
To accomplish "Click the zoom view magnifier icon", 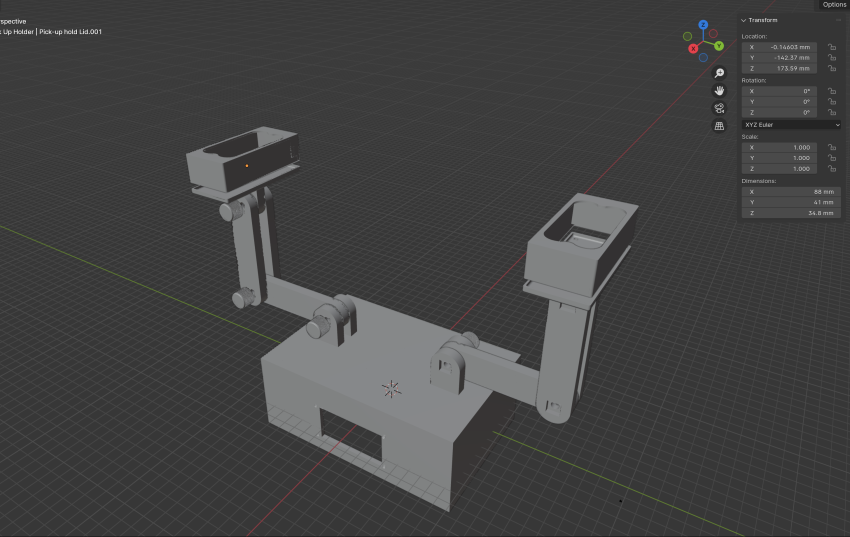I will click(x=718, y=74).
